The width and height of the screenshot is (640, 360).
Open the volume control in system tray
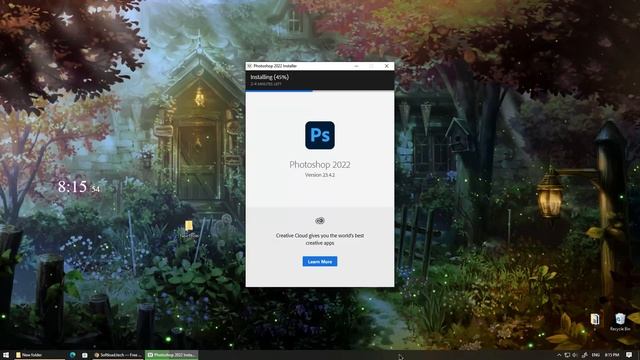575,355
